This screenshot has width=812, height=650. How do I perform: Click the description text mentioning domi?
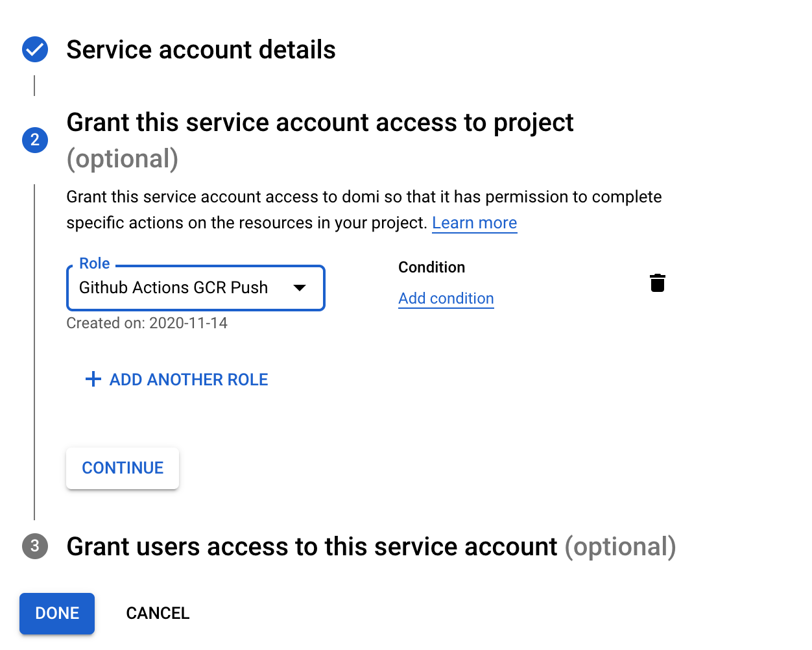coord(364,210)
